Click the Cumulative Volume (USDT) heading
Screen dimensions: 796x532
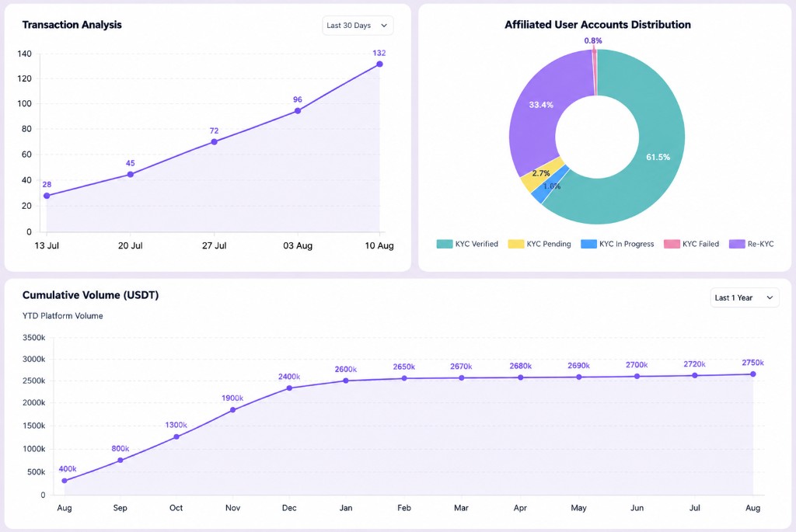coord(90,295)
